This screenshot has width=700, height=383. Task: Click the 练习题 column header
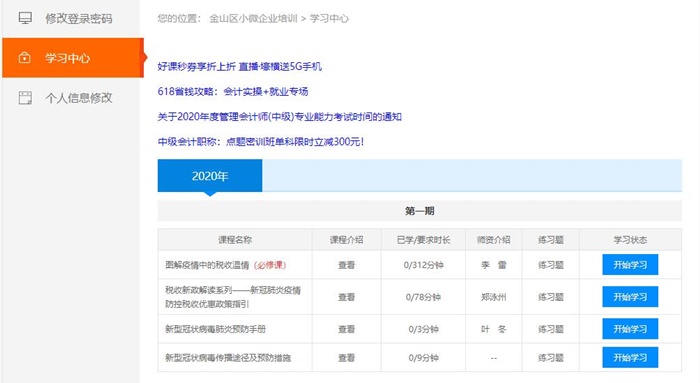550,240
